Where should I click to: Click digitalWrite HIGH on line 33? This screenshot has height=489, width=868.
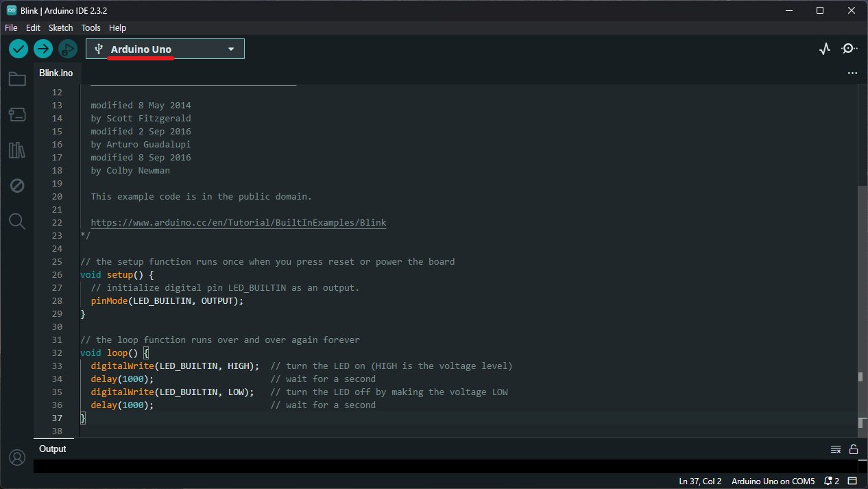click(175, 366)
